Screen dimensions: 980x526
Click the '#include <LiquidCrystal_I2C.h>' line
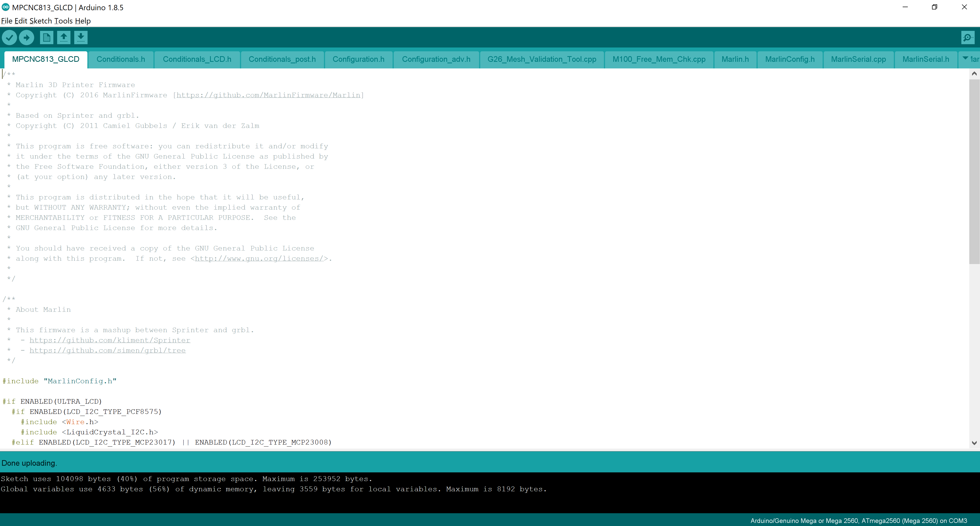tap(89, 432)
